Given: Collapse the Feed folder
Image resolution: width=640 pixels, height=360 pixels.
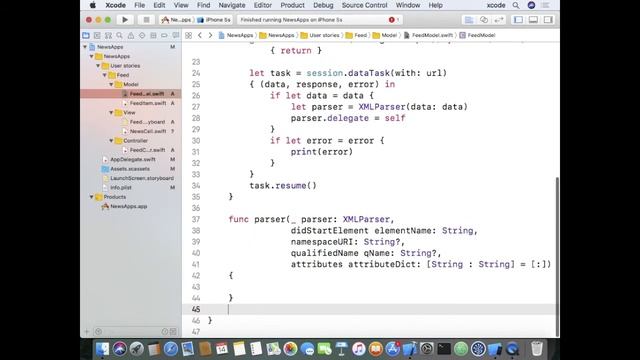Looking at the screenshot, I should point(104,75).
